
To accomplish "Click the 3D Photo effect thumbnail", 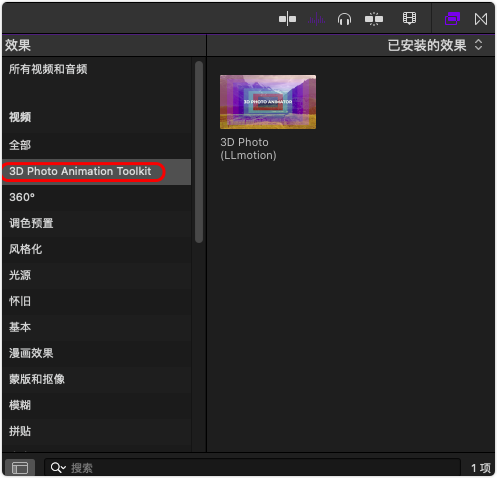I will click(x=268, y=102).
